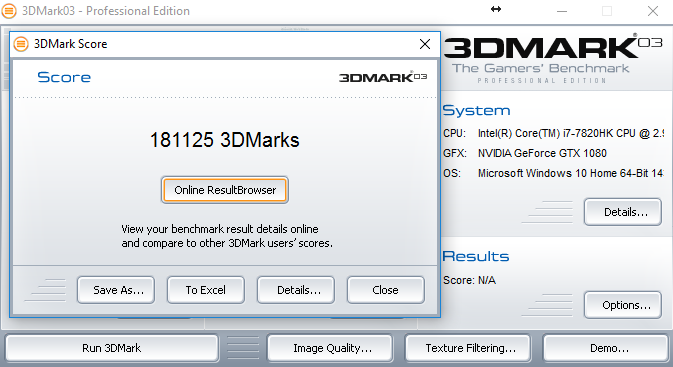Screen dimensions: 673x367
Task: Click the 3DMark Score dialog orange icon
Action: [x=21, y=44]
